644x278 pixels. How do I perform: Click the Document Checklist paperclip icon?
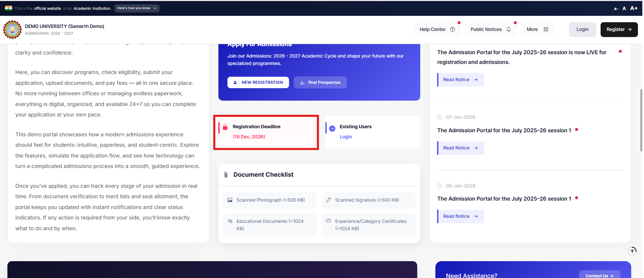pos(226,175)
